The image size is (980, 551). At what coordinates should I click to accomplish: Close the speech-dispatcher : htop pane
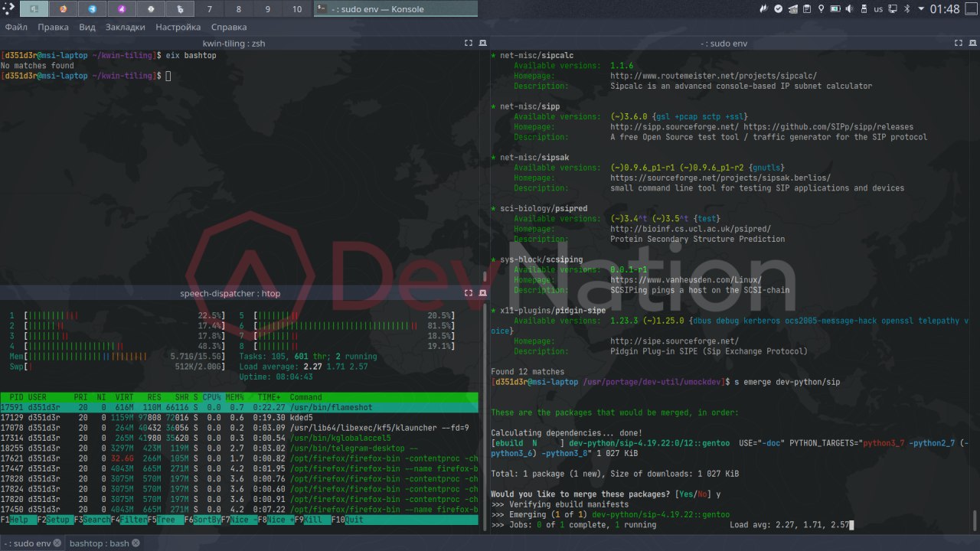click(482, 293)
